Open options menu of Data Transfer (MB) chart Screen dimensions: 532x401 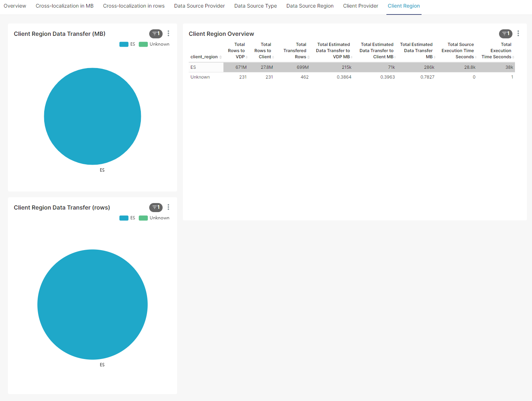[x=168, y=33]
